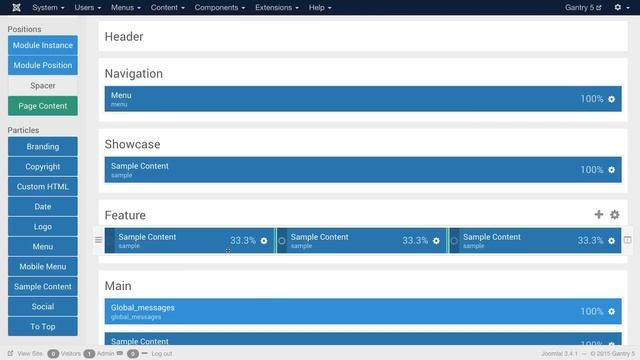Pick the To Top particle

(x=42, y=327)
